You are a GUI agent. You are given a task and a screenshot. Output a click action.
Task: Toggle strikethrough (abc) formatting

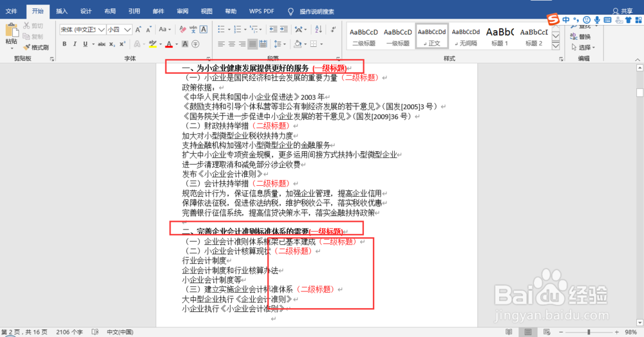click(x=102, y=44)
